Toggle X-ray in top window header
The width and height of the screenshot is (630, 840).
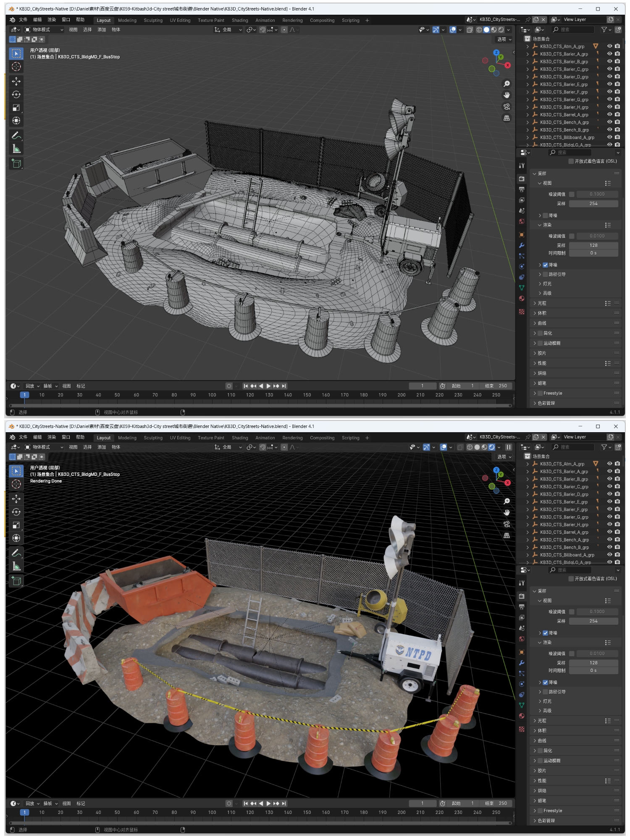coord(470,30)
